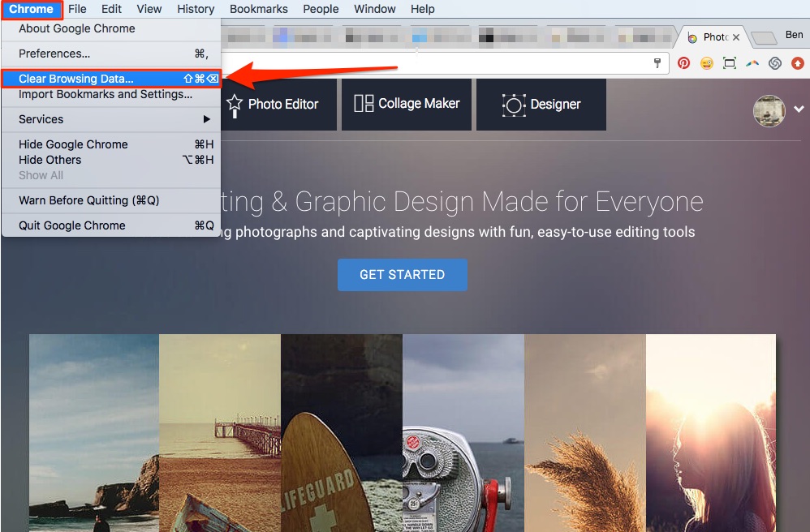810x532 pixels.
Task: Switch to the active Photo tab
Action: click(x=714, y=37)
